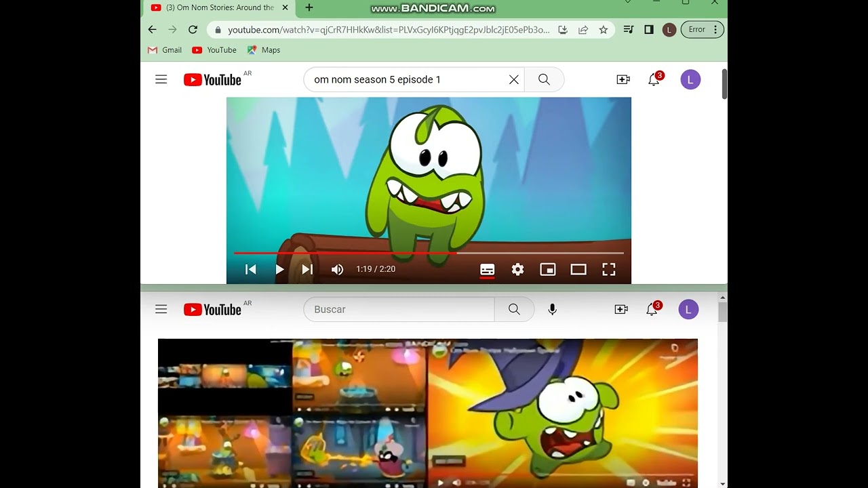Click the bottom-right collage panel with wizard
This screenshot has width=868, height=488.
359,452
